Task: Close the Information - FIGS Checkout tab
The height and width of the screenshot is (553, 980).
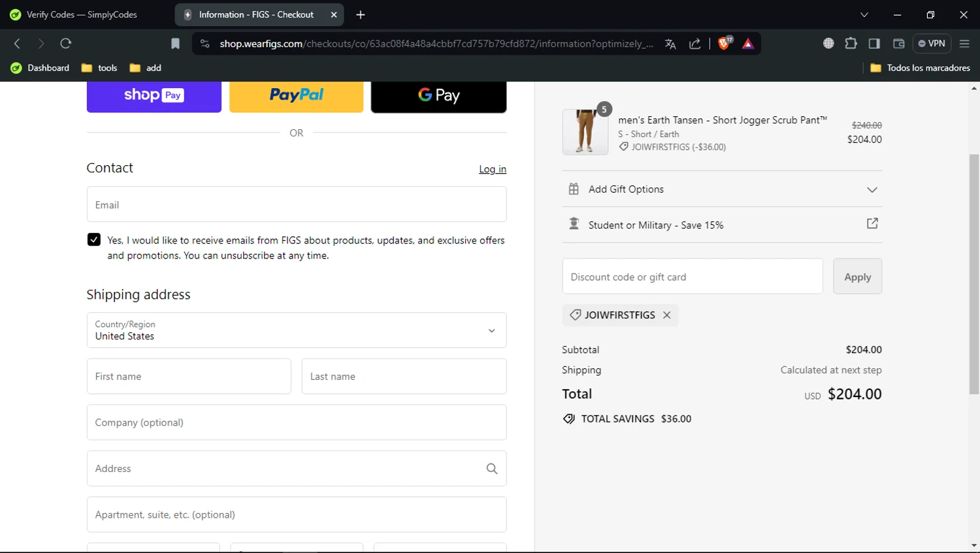Action: (x=334, y=14)
